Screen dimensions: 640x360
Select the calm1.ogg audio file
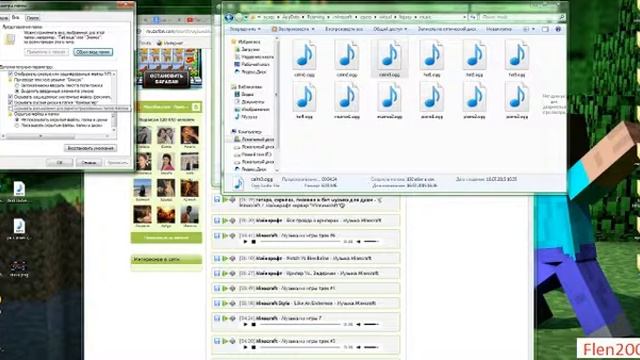coord(304,58)
